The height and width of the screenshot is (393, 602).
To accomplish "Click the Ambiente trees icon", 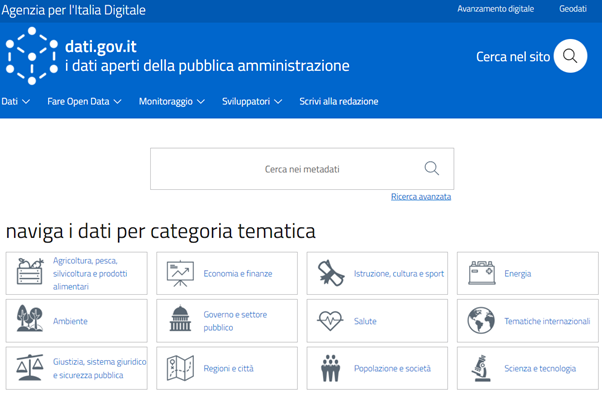I will (x=30, y=318).
